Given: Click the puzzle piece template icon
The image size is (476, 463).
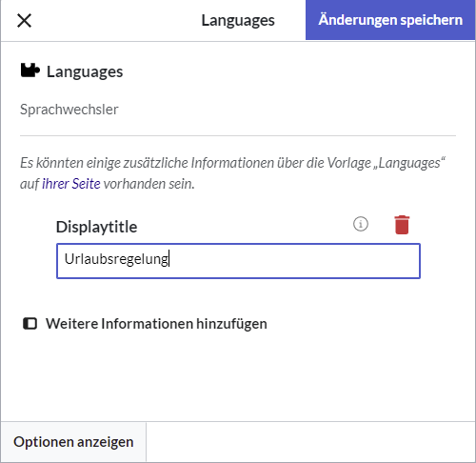Looking at the screenshot, I should click(x=30, y=70).
